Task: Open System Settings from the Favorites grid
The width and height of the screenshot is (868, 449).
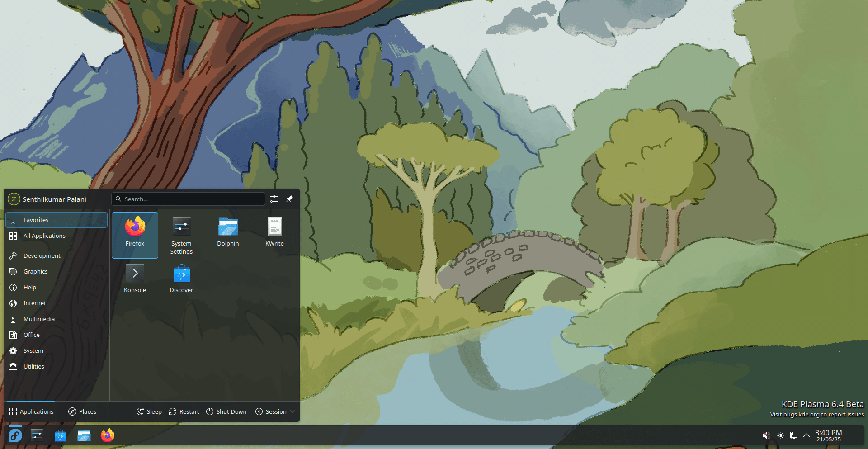Action: (x=181, y=233)
